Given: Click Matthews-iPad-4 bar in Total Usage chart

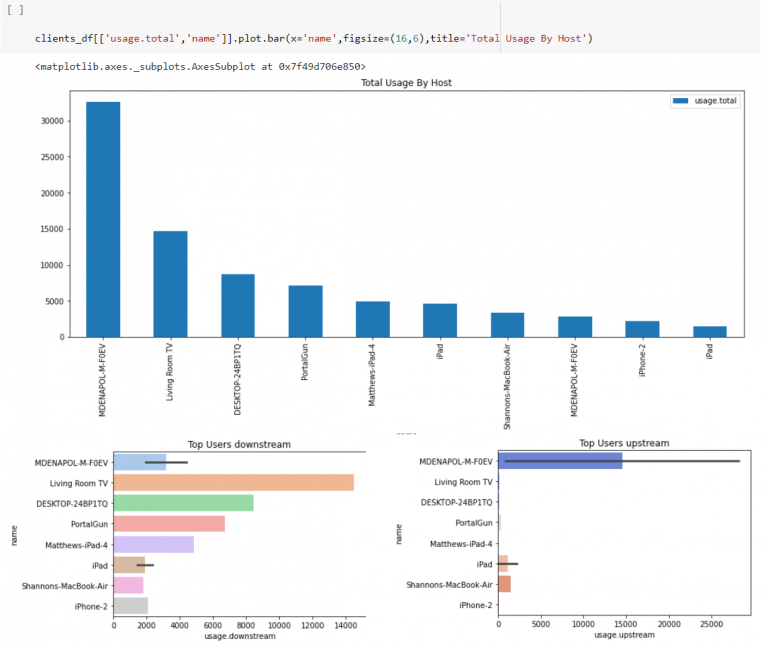Looking at the screenshot, I should [x=373, y=319].
